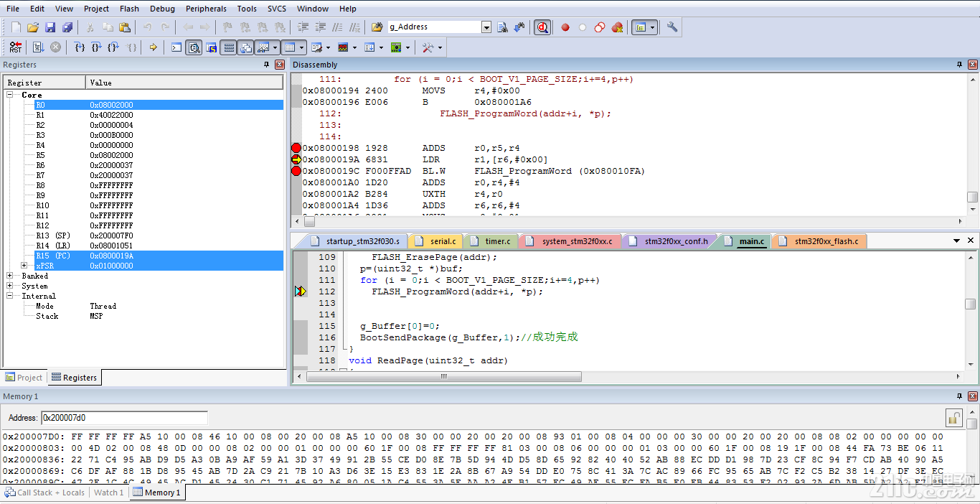980x504 pixels.
Task: Click the main.c editor horizontal scrollbar thumb
Action: click(x=444, y=376)
